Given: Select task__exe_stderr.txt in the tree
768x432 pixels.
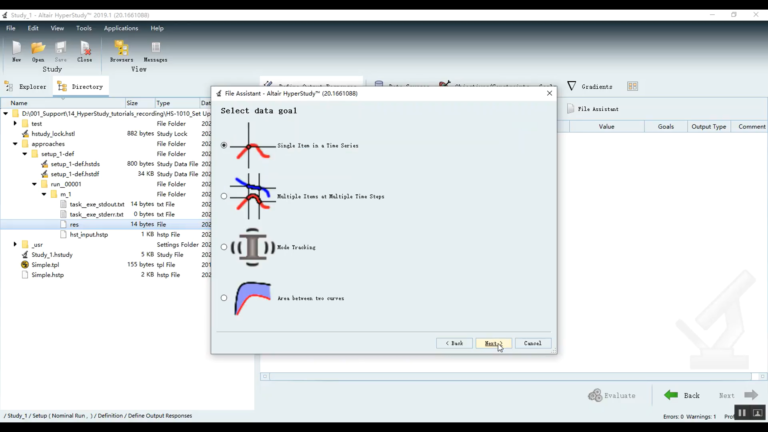Looking at the screenshot, I should (96, 214).
